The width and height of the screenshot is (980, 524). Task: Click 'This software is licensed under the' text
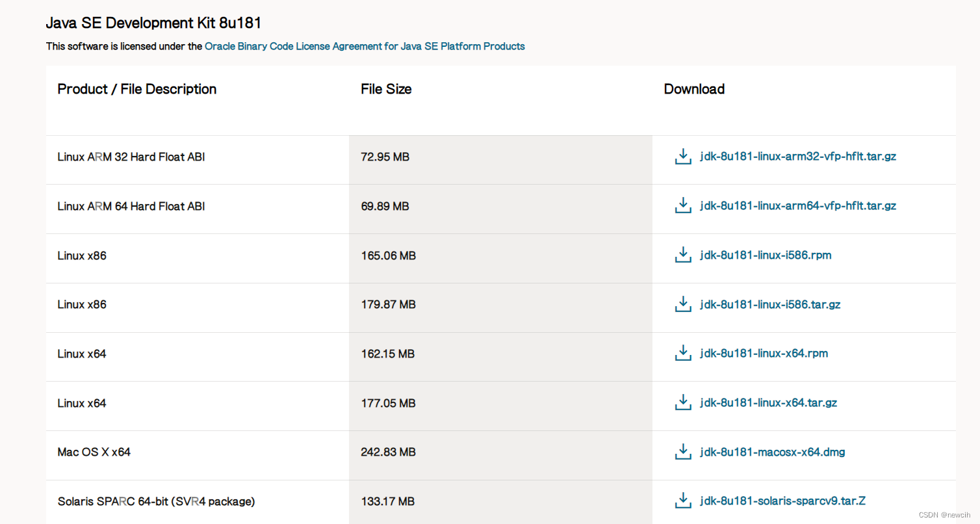pyautogui.click(x=124, y=46)
